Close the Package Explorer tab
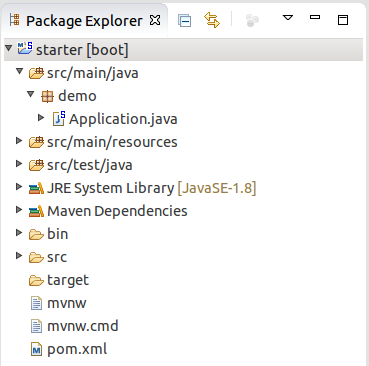Screen dimensions: 369x366 [155, 20]
